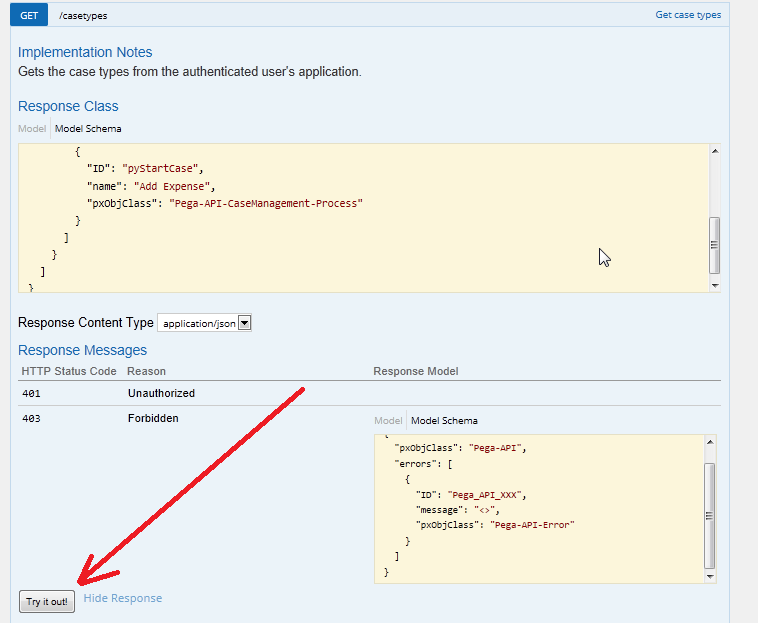Click the implementation notes description sentence
The height and width of the screenshot is (623, 758).
tap(190, 72)
